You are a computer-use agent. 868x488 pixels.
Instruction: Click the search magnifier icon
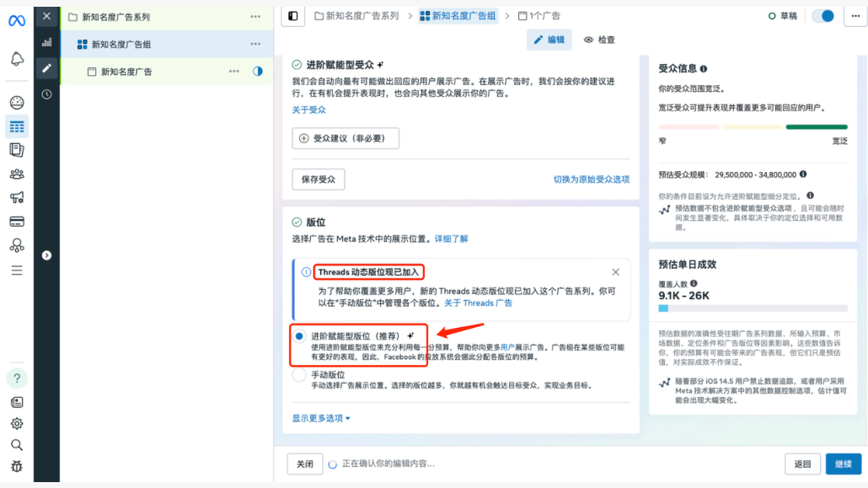point(17,444)
